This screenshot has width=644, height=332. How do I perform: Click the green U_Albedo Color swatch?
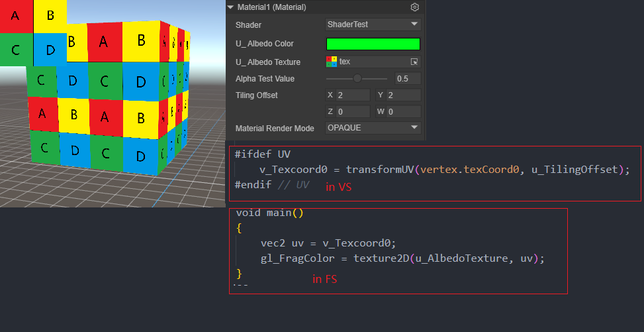(373, 44)
